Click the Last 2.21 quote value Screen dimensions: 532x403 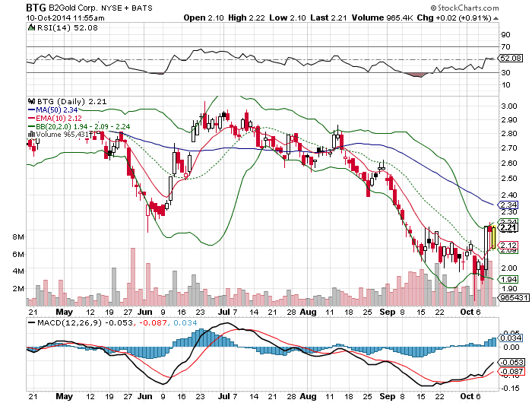point(328,17)
